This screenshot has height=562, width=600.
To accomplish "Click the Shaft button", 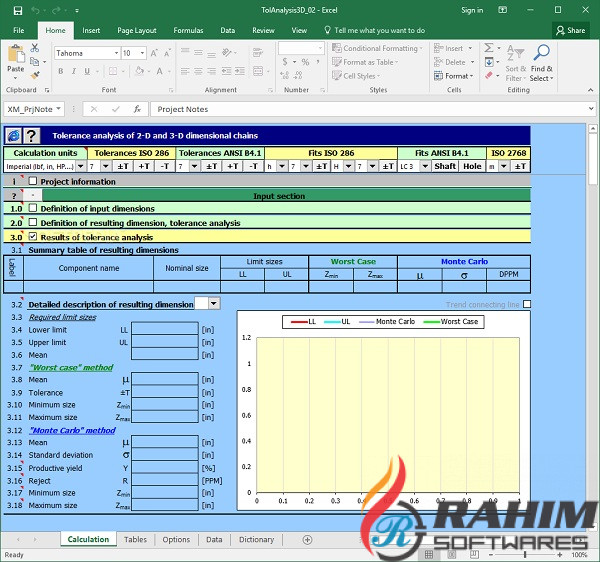I will pos(445,166).
